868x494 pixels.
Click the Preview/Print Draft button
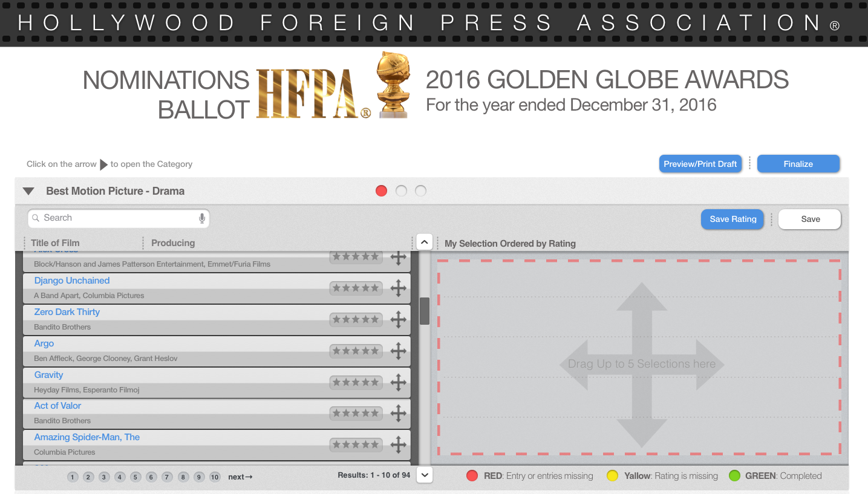(x=700, y=164)
